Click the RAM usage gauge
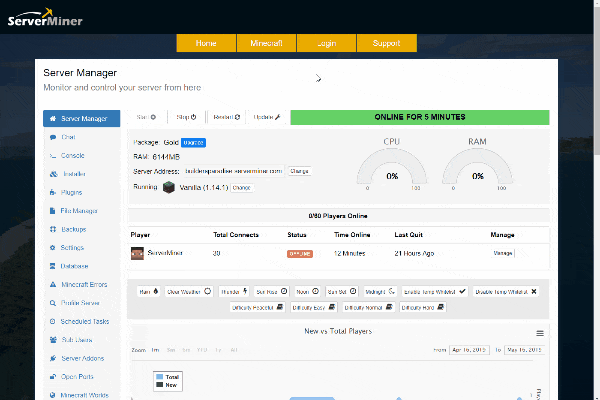This screenshot has height=400, width=600. 478,166
